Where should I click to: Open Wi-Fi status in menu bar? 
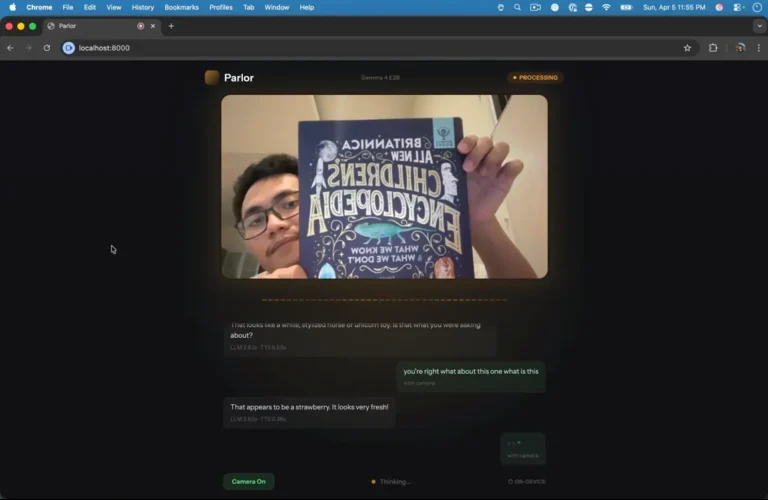[606, 7]
